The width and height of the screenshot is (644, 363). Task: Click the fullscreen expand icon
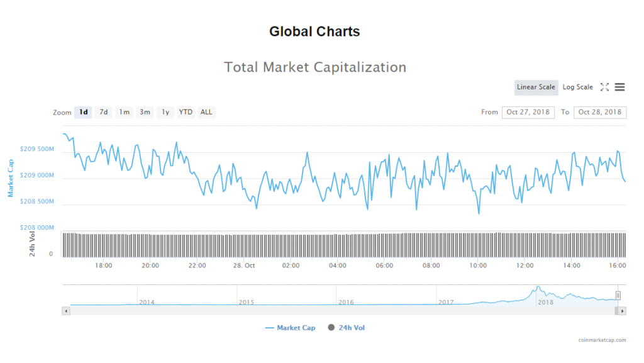(604, 87)
